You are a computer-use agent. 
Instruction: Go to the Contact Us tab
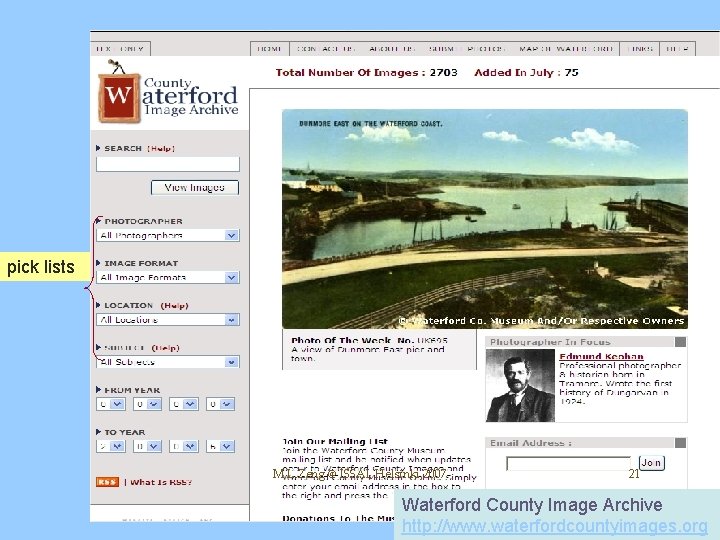tap(326, 49)
